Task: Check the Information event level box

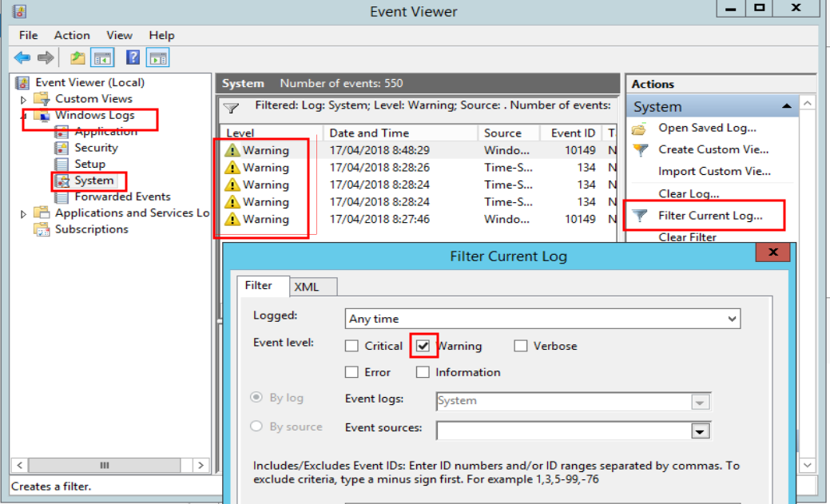Action: pyautogui.click(x=423, y=372)
